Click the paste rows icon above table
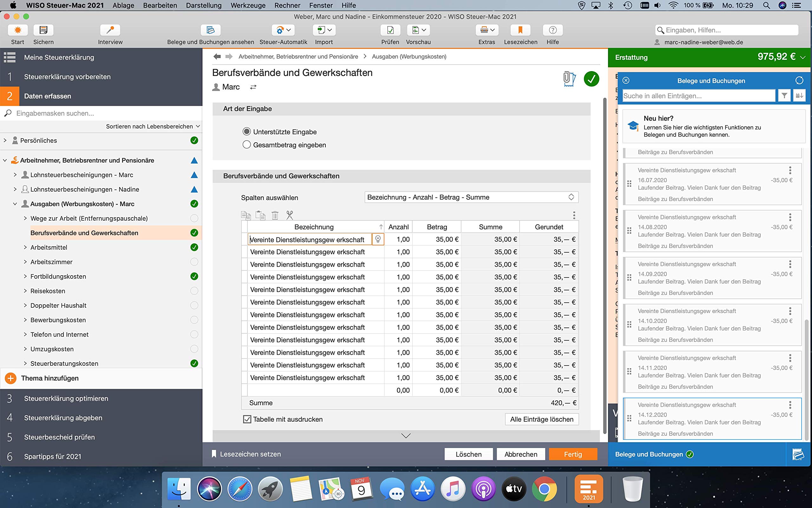 pos(260,215)
